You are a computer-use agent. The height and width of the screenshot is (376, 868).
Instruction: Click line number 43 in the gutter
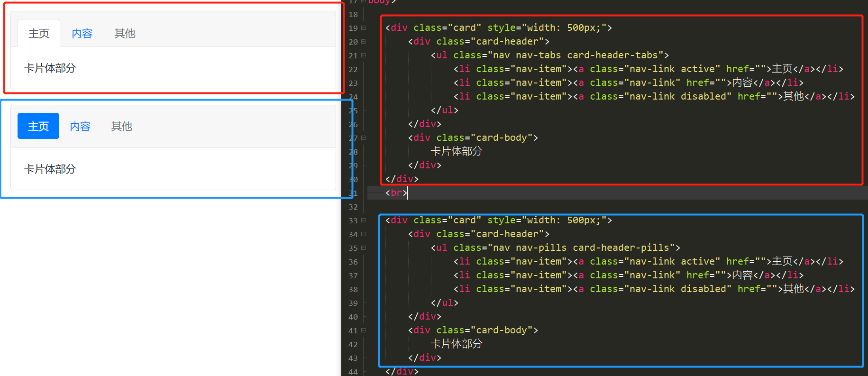pyautogui.click(x=353, y=358)
